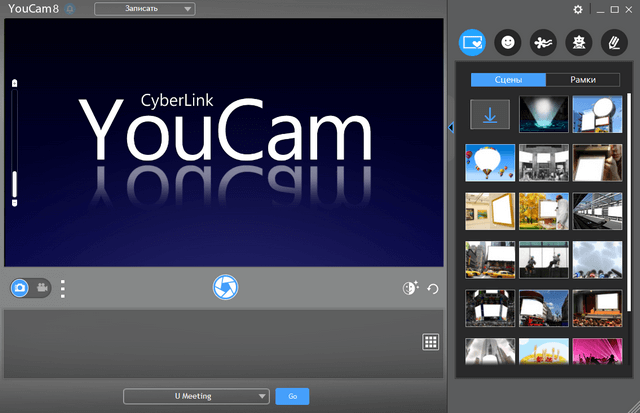Select the pink concert lights scene
This screenshot has height=413, width=640.
click(598, 351)
